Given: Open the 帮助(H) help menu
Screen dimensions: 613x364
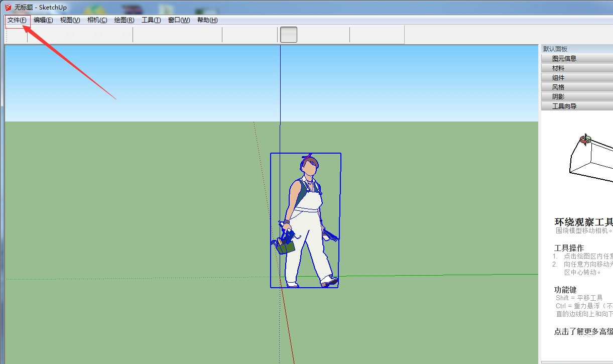Looking at the screenshot, I should 207,20.
